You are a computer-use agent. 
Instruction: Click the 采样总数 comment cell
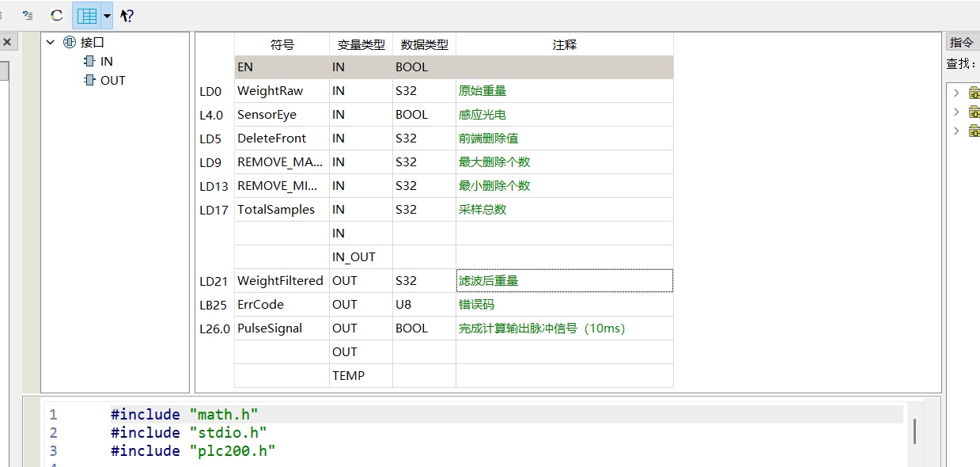click(x=565, y=210)
